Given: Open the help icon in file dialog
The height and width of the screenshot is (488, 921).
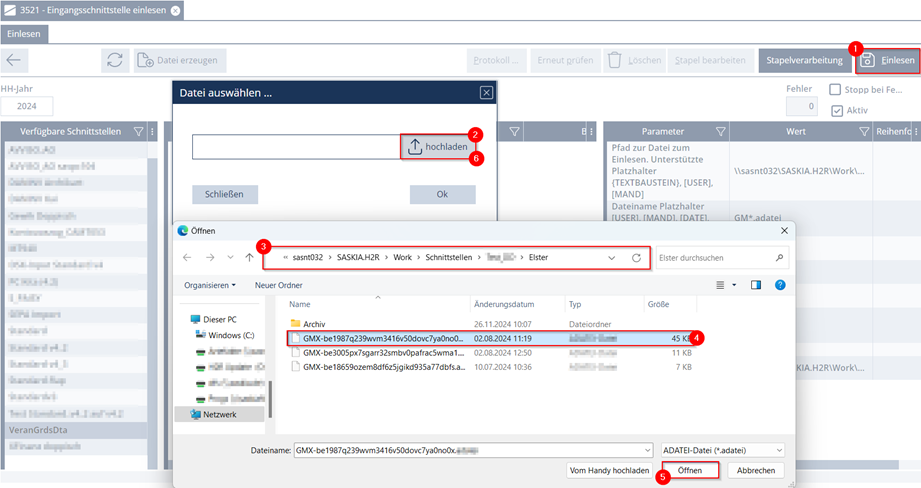Looking at the screenshot, I should (779, 285).
